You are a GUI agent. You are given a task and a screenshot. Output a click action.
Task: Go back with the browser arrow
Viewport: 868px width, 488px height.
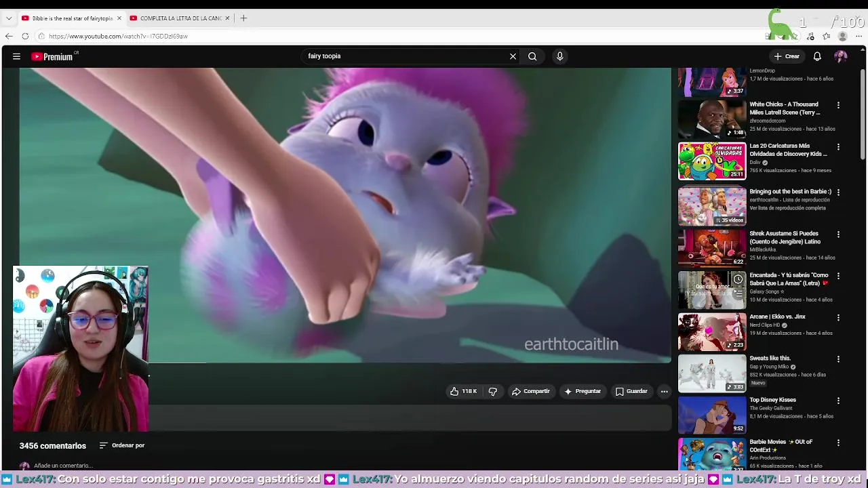pyautogui.click(x=9, y=36)
